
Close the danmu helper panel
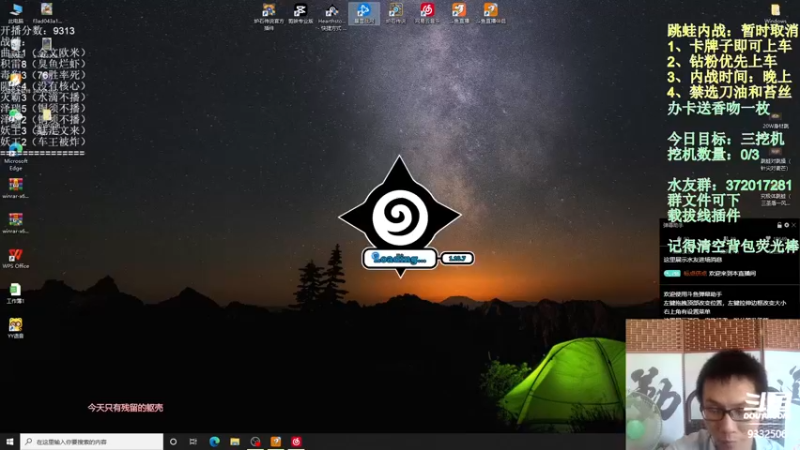[x=793, y=225]
